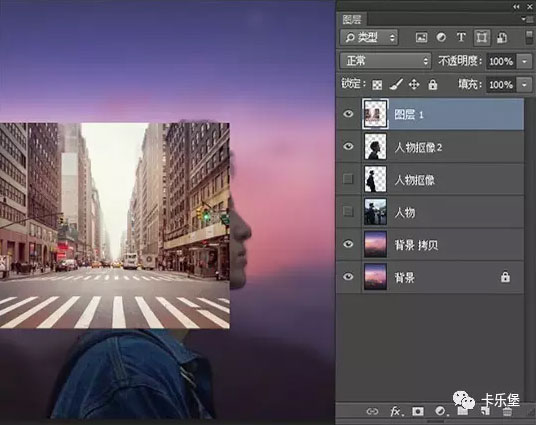
Task: Filter layers by pixel image type
Action: [421, 37]
